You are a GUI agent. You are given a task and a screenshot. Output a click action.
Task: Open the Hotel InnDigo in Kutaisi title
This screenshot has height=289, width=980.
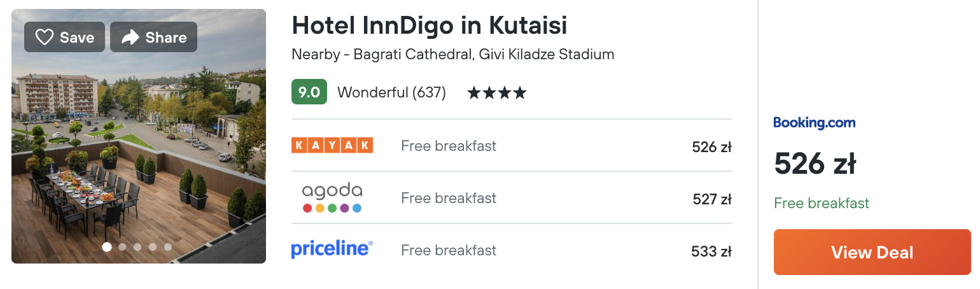click(430, 25)
